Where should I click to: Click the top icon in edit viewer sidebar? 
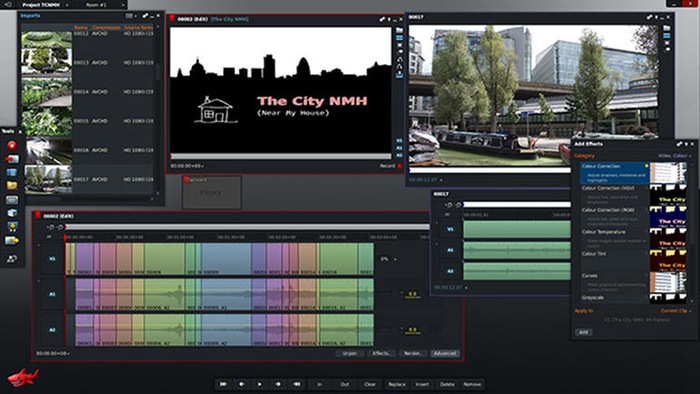[399, 30]
